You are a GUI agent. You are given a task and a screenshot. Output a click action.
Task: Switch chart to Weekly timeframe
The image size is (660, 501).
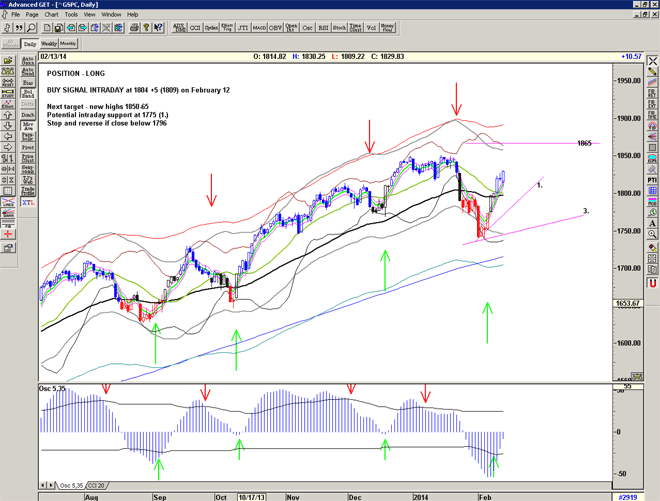48,45
